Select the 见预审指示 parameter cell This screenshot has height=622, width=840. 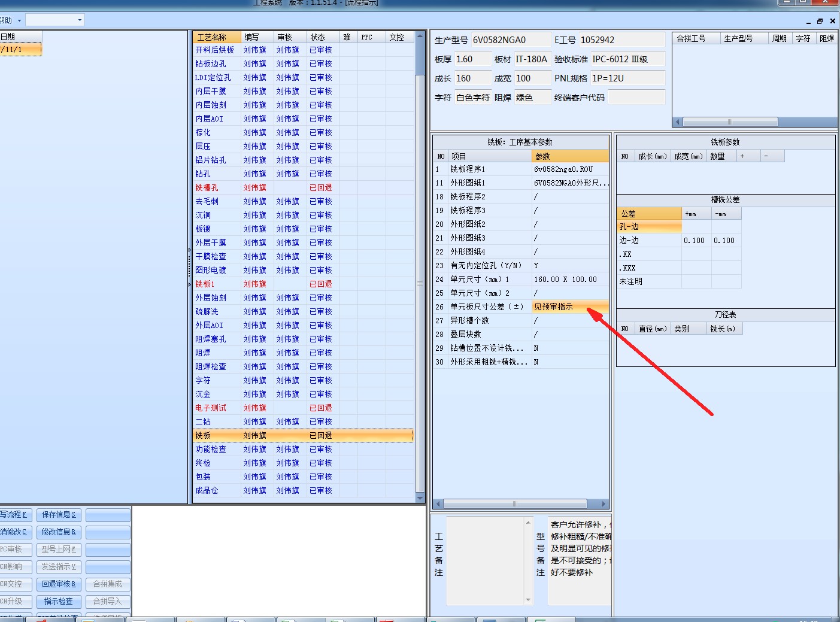(570, 307)
